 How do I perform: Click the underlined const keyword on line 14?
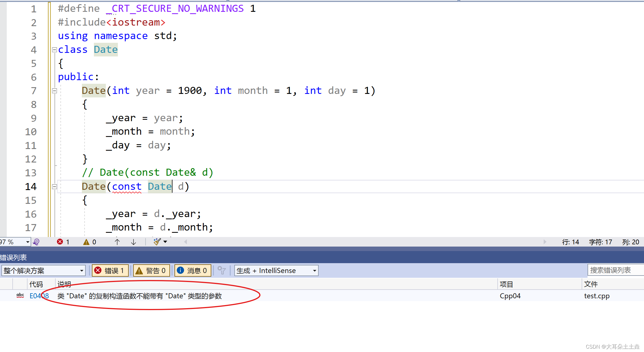click(x=127, y=187)
